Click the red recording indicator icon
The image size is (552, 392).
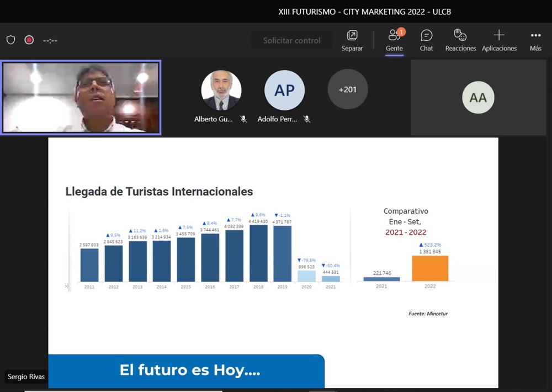point(29,39)
